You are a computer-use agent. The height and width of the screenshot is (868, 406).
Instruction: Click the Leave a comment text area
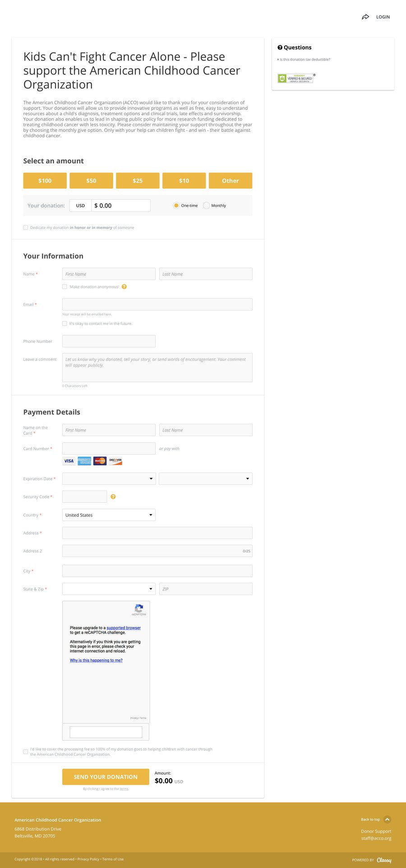point(157,367)
